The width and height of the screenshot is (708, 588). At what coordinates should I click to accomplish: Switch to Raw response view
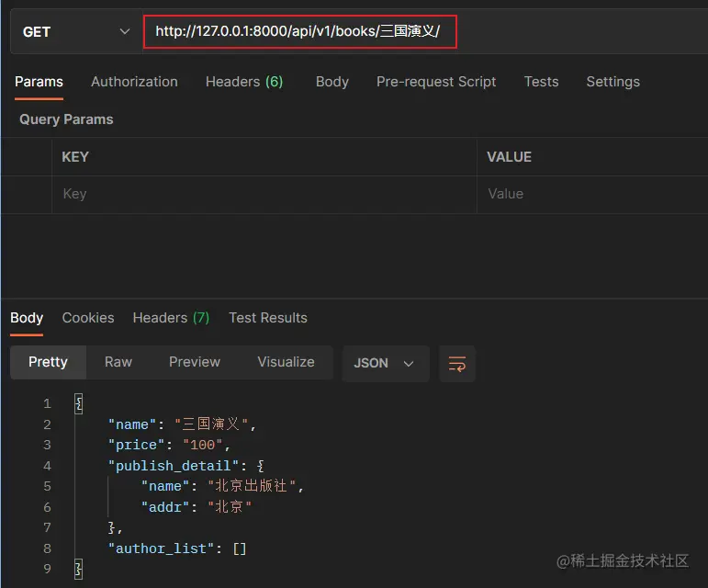118,362
